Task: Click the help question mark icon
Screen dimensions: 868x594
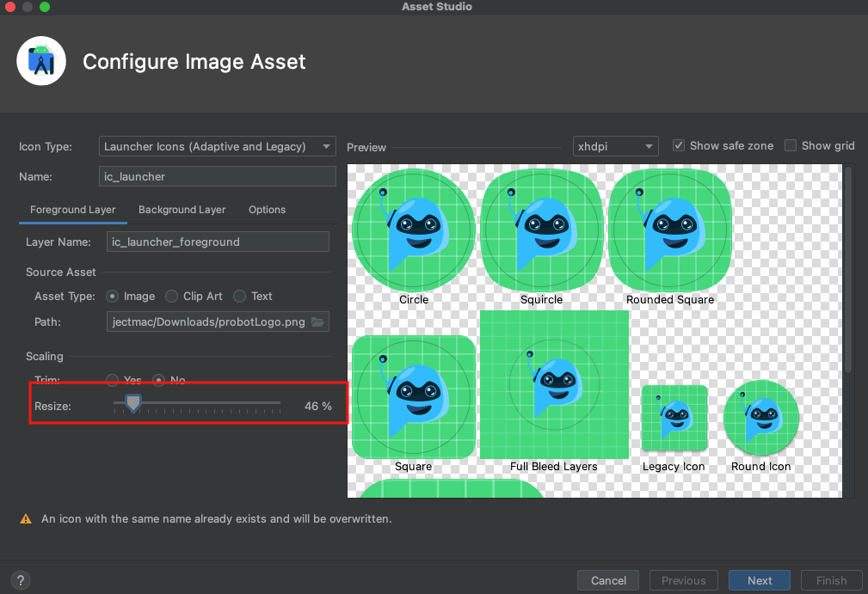Action: click(x=21, y=580)
